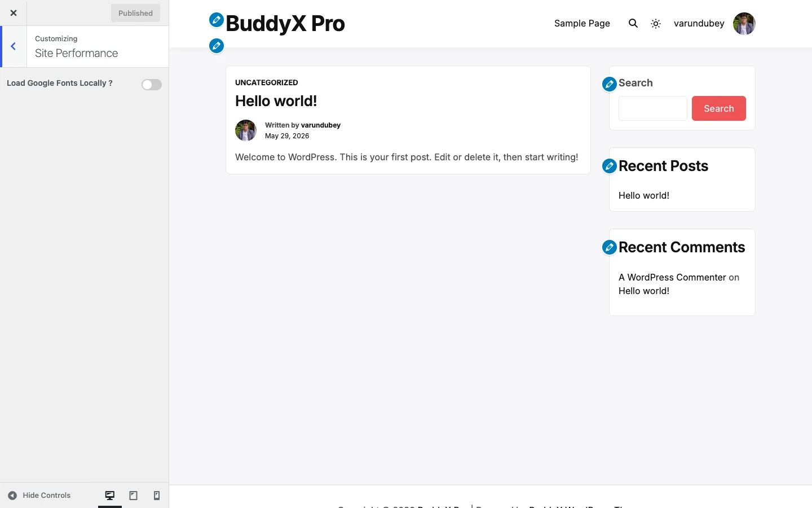Toggle Load Google Fonts Locally switch
Image resolution: width=812 pixels, height=508 pixels.
[152, 85]
